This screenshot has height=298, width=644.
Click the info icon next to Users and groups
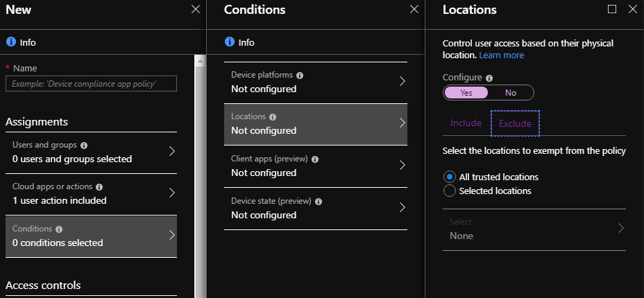[84, 146]
